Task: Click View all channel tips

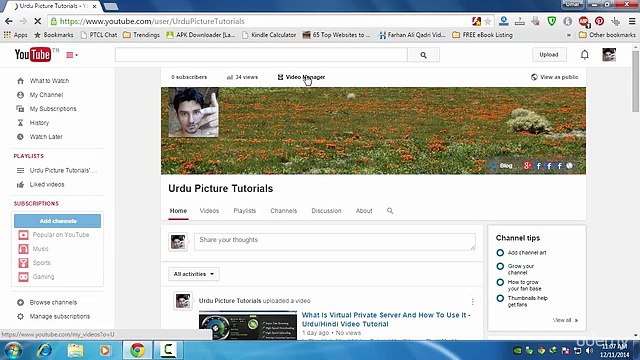Action: 565,320
